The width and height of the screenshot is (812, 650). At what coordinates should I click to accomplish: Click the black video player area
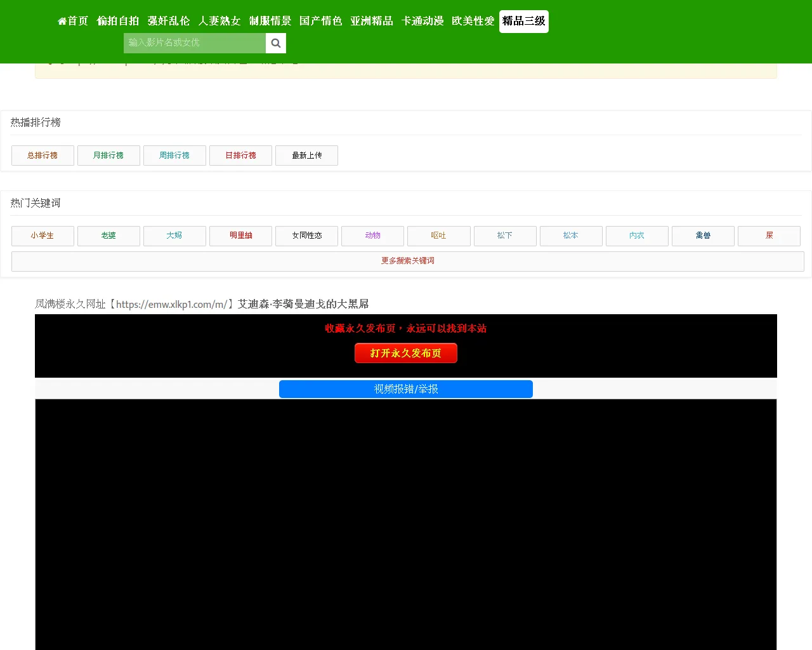(406, 524)
